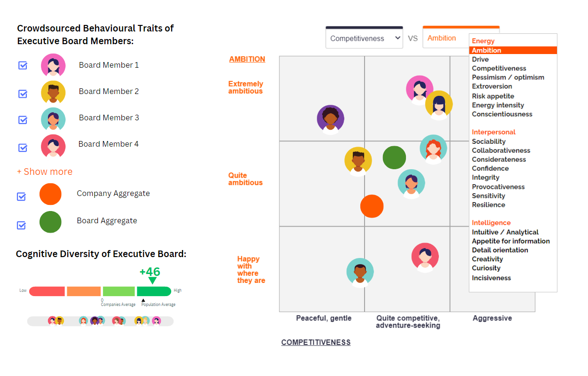The height and width of the screenshot is (376, 588).
Task: Click Board Member 3 teal avatar in legend
Action: [x=53, y=119]
